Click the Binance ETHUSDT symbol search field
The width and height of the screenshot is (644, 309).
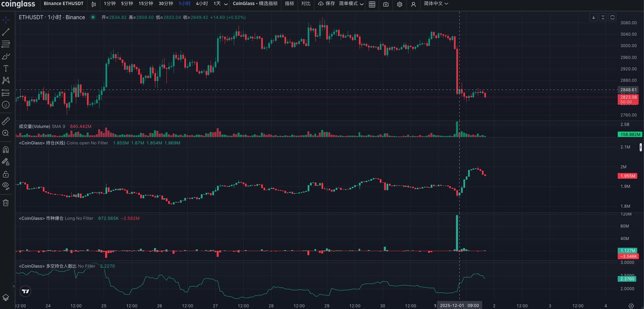point(63,4)
